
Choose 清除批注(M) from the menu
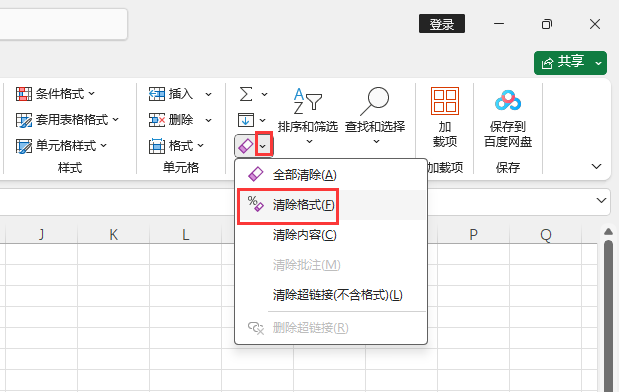331,265
